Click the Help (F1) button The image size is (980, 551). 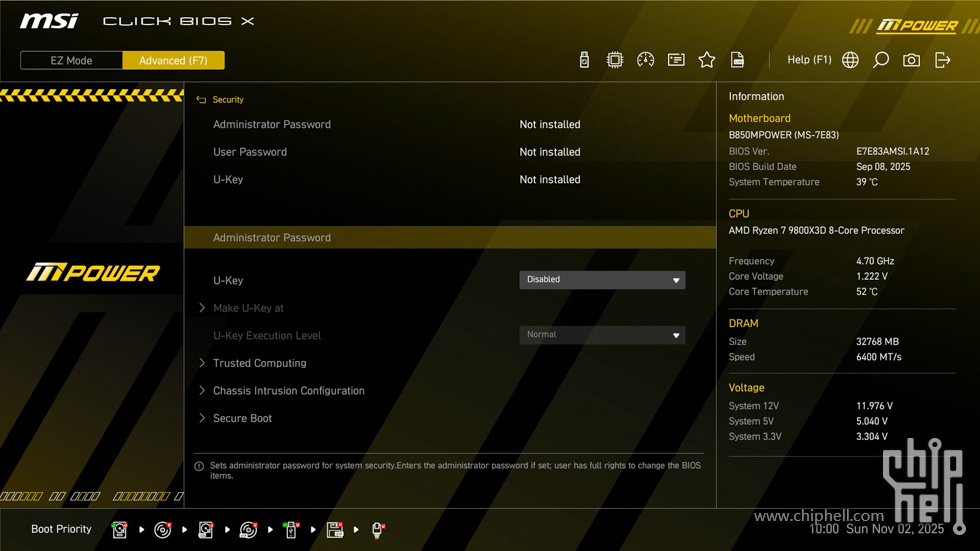click(x=809, y=60)
